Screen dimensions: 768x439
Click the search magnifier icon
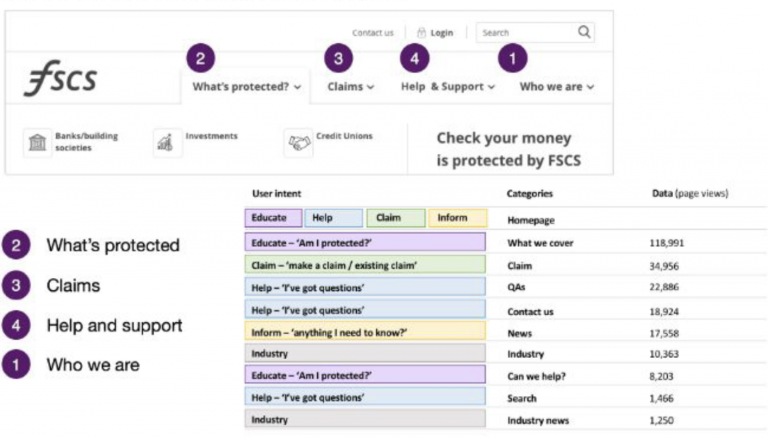click(584, 32)
